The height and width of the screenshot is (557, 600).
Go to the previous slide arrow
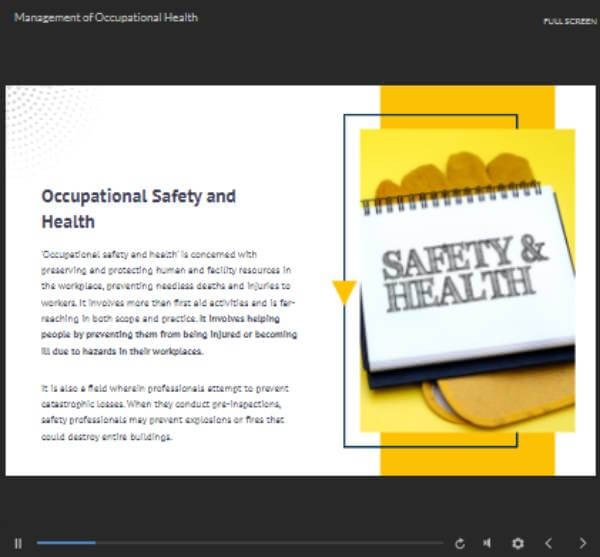coord(548,543)
